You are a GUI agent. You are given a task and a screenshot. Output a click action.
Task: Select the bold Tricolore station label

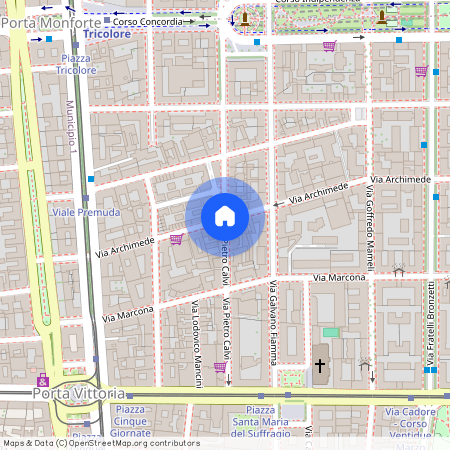click(107, 34)
